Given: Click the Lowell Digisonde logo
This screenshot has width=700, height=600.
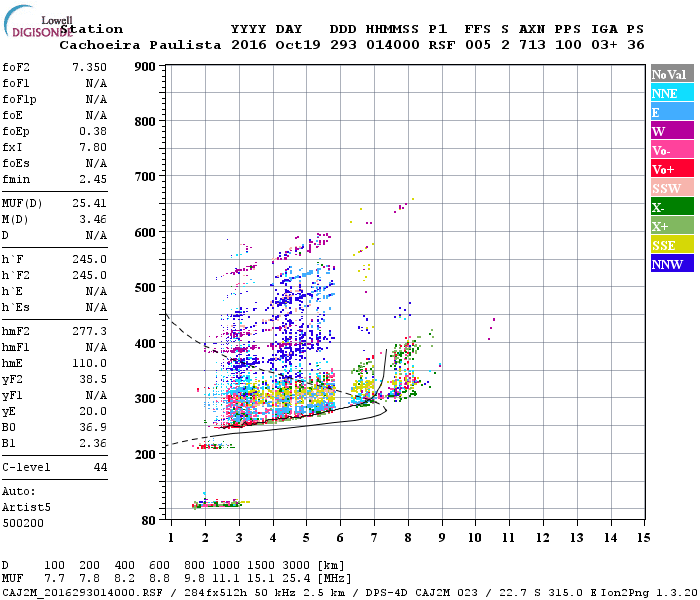Looking at the screenshot, I should point(38,21).
